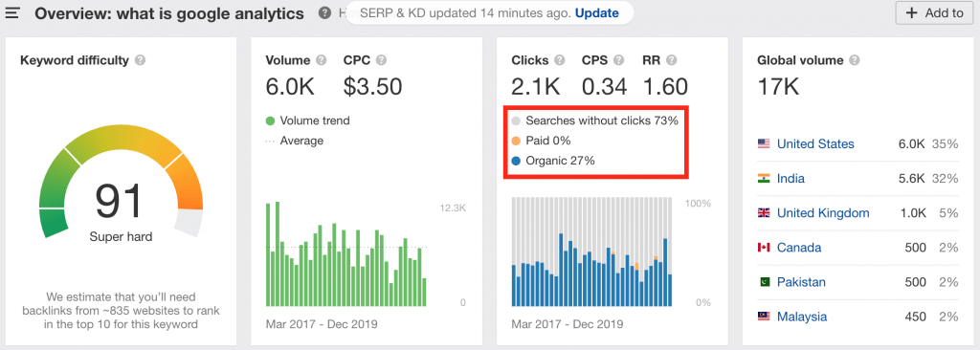980x350 pixels.
Task: Click help icon beside Keyword difficulty
Action: 141,60
